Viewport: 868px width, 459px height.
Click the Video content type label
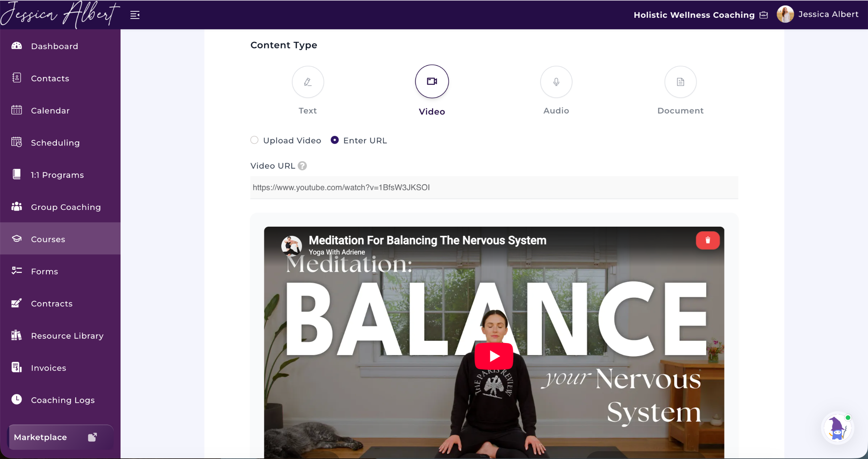[432, 112]
